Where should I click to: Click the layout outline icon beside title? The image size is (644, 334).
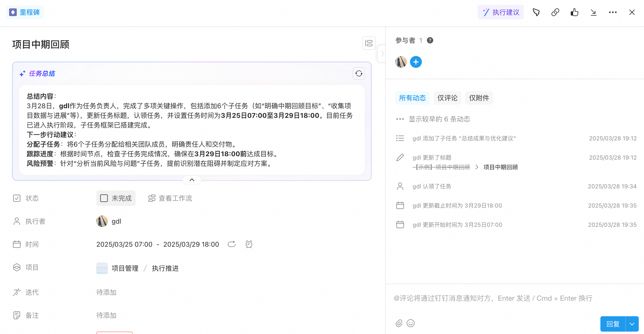tap(369, 43)
